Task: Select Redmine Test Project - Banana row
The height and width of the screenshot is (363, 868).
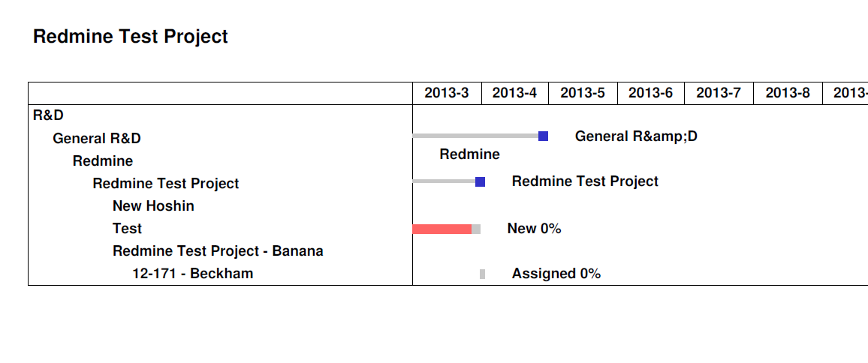Action: pyautogui.click(x=218, y=250)
